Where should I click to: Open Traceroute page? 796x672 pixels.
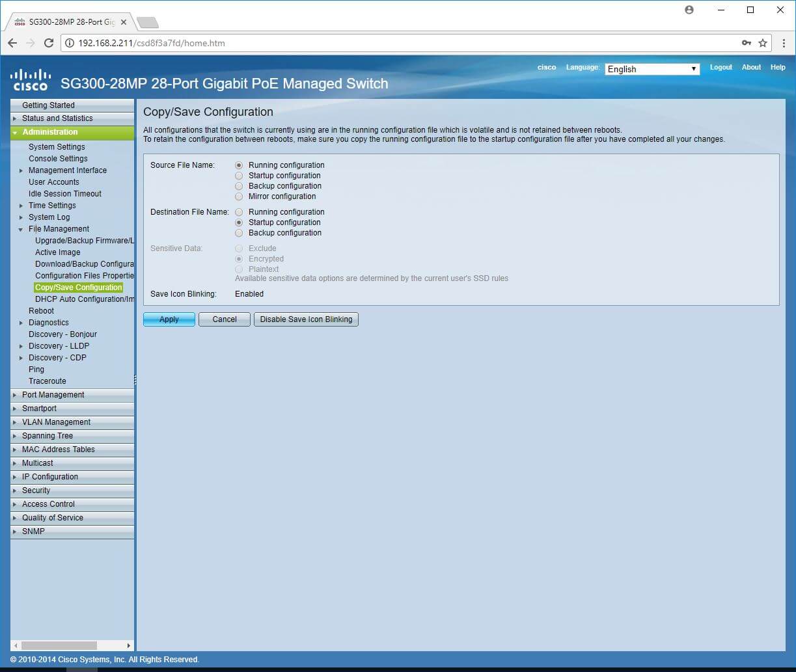click(x=48, y=381)
